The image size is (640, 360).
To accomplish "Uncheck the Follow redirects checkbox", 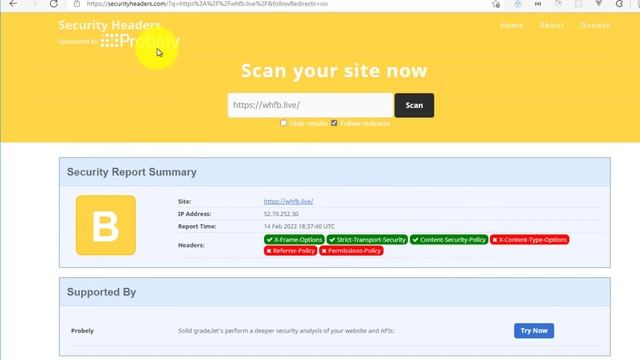I will [x=334, y=123].
